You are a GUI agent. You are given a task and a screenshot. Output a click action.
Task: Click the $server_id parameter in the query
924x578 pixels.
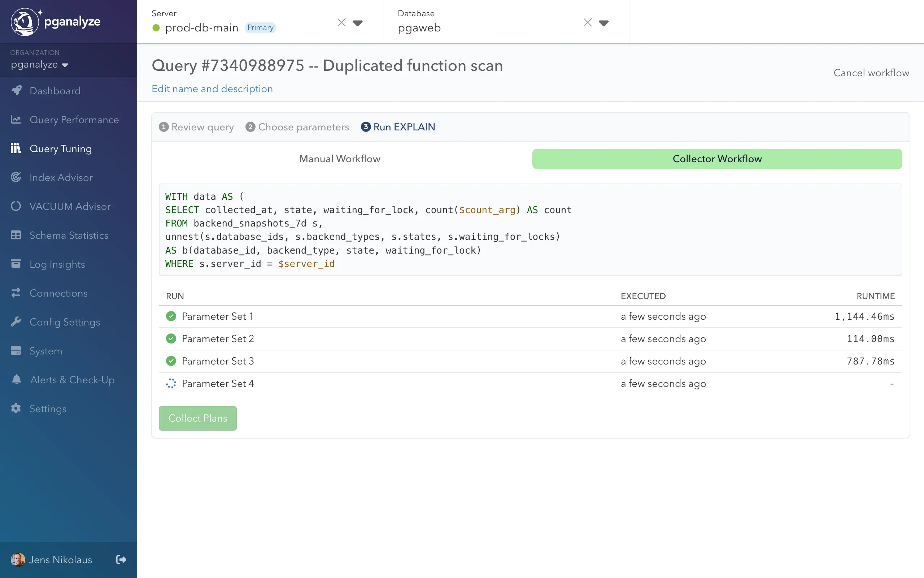306,264
